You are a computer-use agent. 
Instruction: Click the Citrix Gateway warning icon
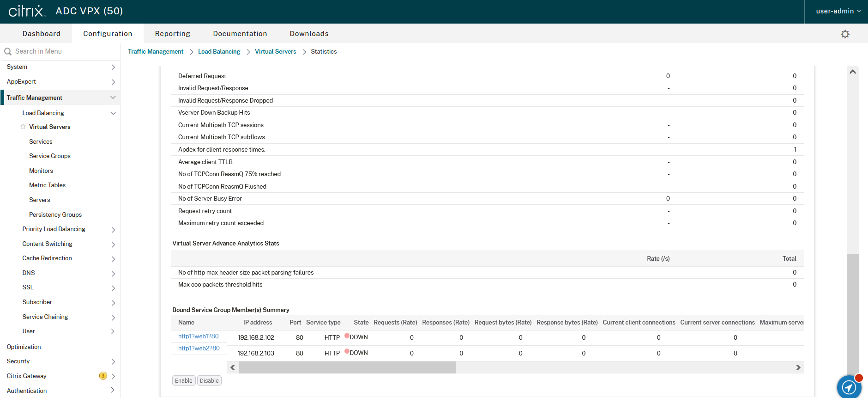point(103,376)
